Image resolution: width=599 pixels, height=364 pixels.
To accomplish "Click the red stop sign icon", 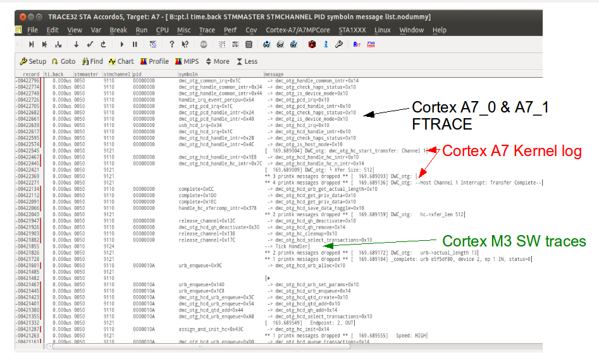I will coord(203,44).
